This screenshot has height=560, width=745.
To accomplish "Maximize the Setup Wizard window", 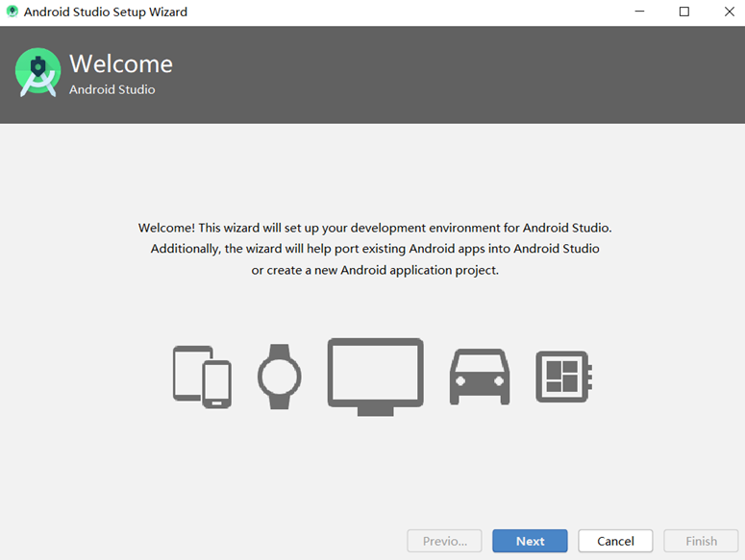I will [x=684, y=12].
